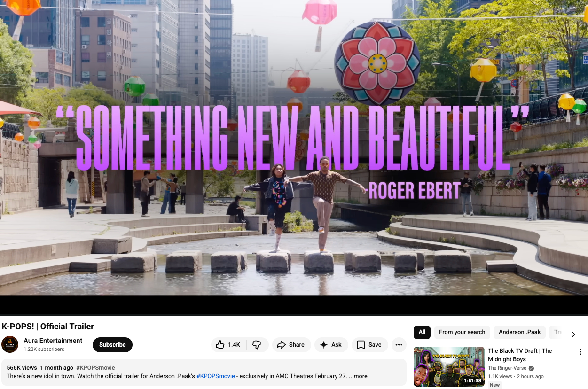Open The Black TV Draft video thumbnail
The image size is (588, 389).
pos(449,366)
